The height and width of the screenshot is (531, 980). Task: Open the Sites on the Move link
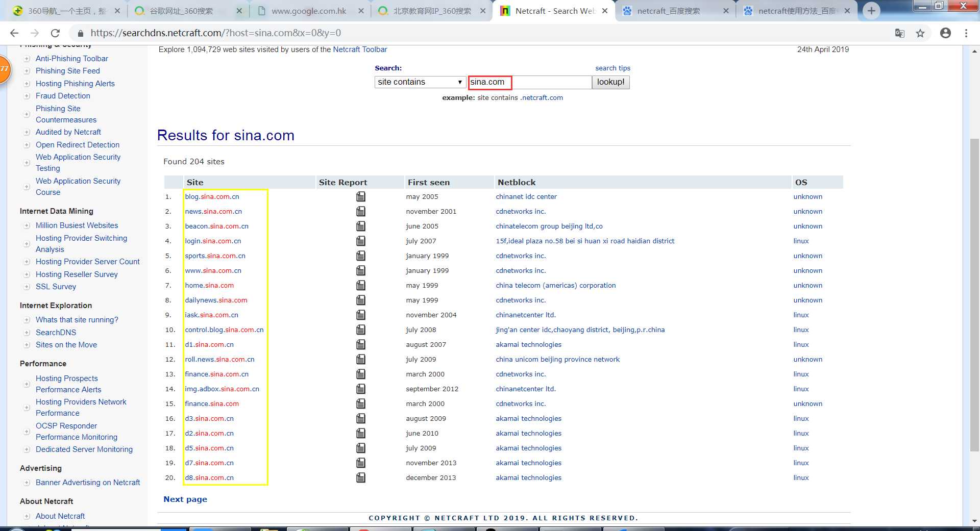click(66, 345)
